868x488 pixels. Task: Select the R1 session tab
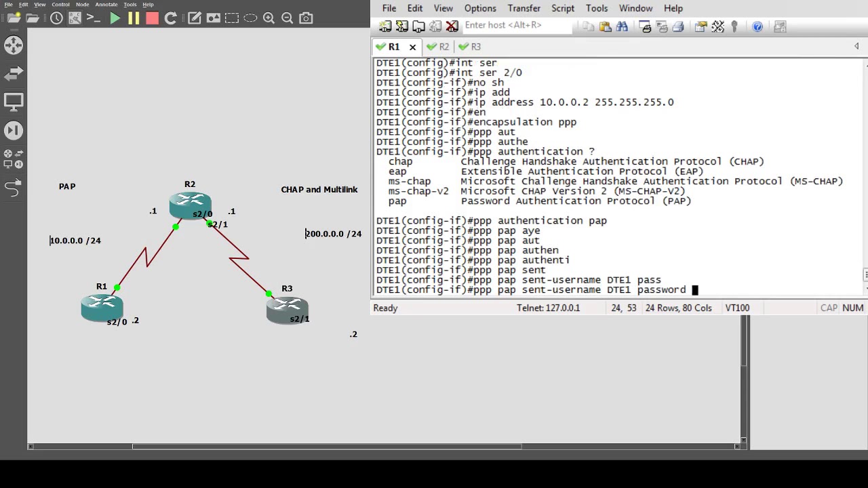tap(393, 47)
